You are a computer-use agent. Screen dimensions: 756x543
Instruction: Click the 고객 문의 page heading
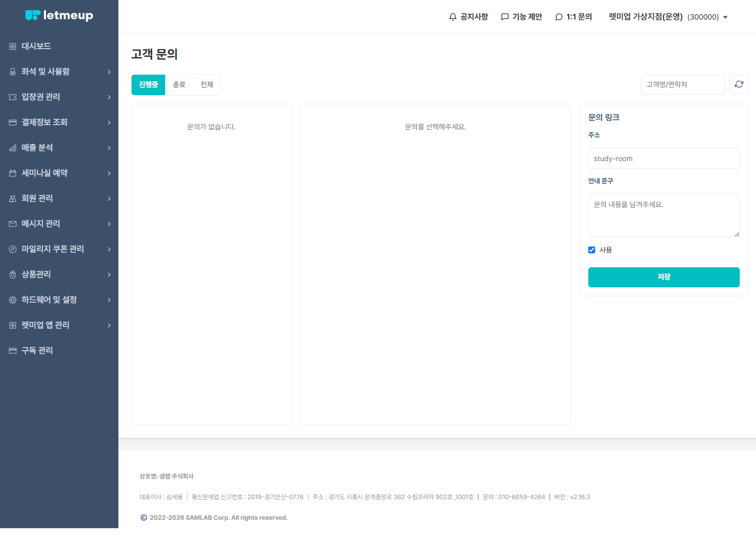click(x=154, y=54)
